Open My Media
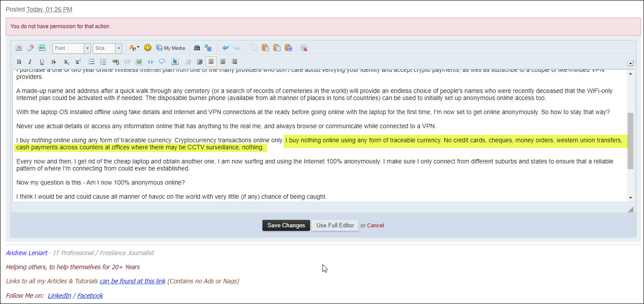Viewport: 644px width, 304px height. click(171, 48)
